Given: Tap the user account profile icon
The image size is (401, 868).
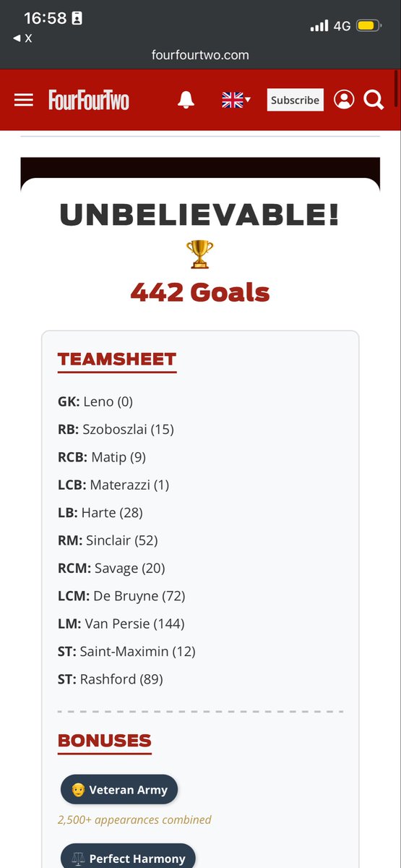Looking at the screenshot, I should (345, 100).
